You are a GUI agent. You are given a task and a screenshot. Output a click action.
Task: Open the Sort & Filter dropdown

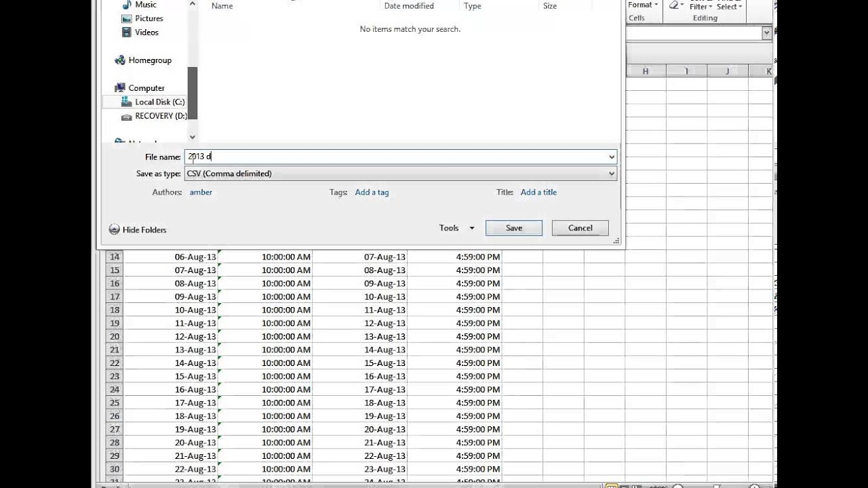click(702, 6)
